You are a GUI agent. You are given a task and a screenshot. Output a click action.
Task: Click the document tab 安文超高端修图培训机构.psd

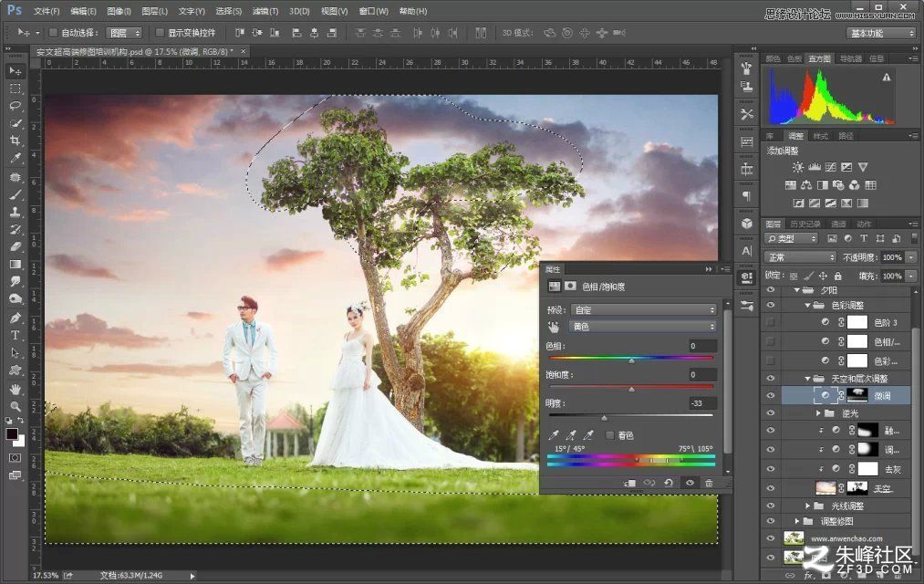point(135,52)
